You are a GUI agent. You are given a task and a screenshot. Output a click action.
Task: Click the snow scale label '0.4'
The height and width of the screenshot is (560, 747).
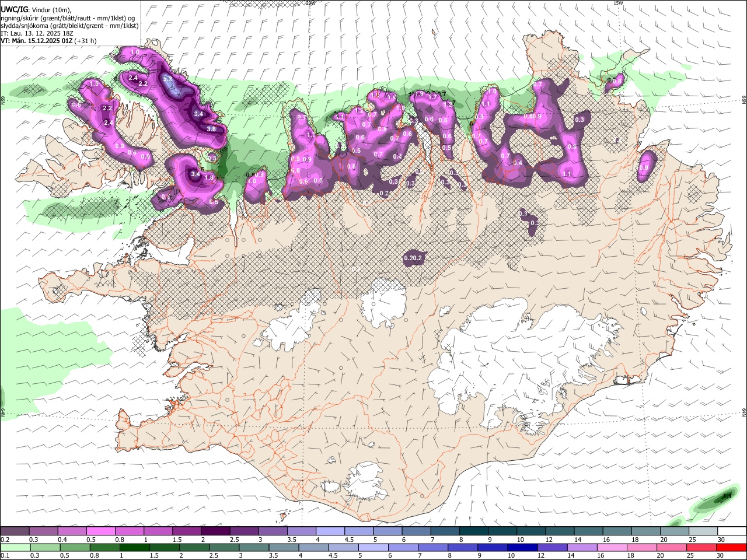tap(62, 540)
